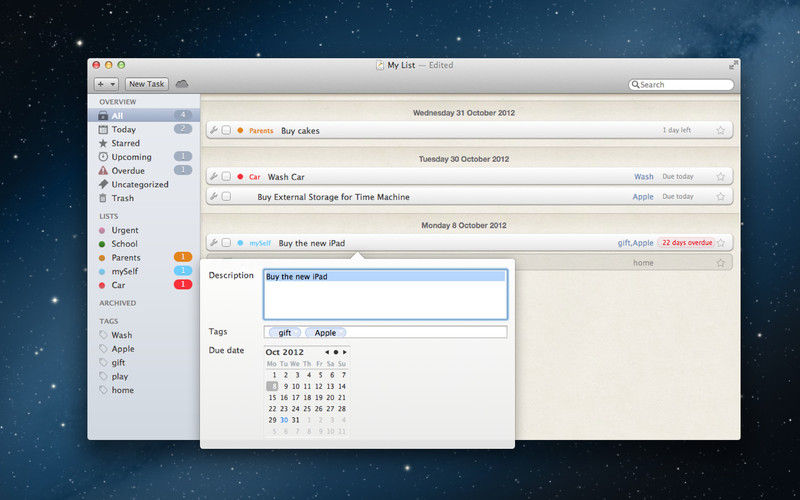Click the 22 days overdue badge
This screenshot has width=800, height=500.
(x=687, y=243)
